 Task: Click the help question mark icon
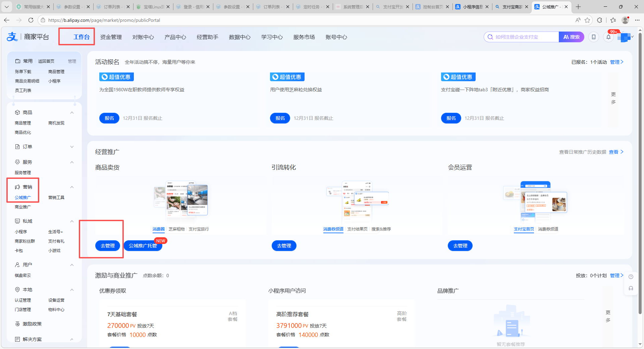[x=631, y=277]
